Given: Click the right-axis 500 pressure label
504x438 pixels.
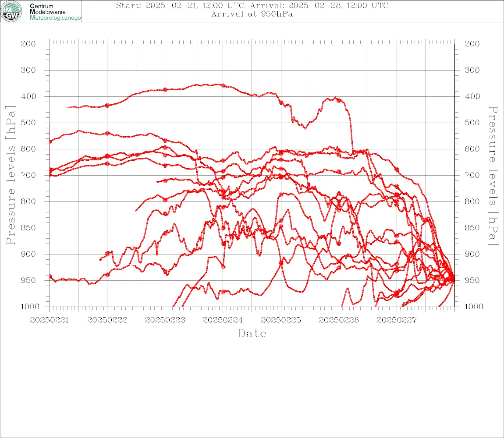Looking at the screenshot, I should [472, 123].
